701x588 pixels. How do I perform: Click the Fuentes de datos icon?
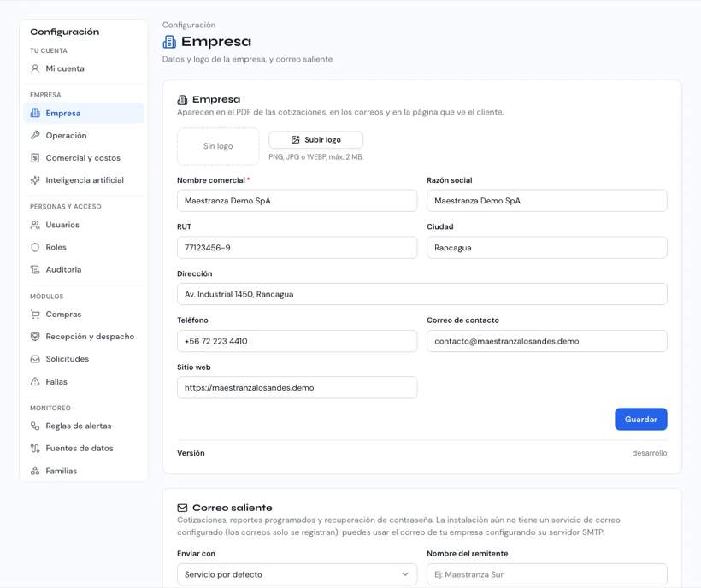[35, 448]
